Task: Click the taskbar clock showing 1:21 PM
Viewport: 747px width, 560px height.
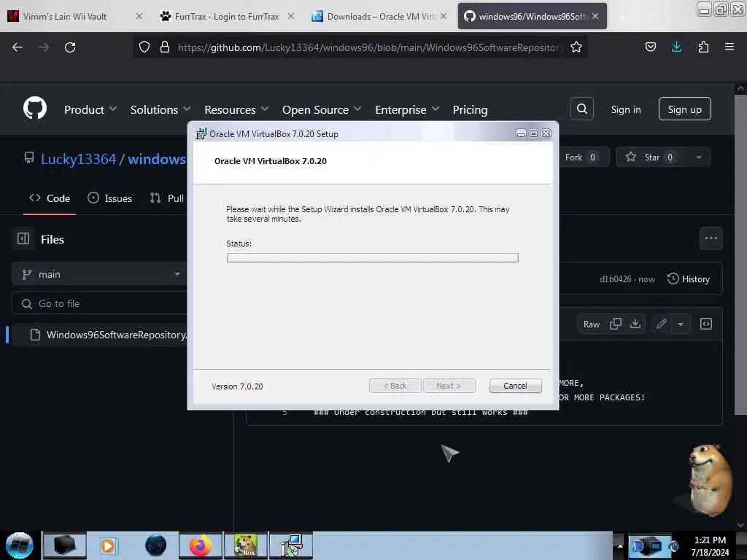Action: pyautogui.click(x=710, y=546)
